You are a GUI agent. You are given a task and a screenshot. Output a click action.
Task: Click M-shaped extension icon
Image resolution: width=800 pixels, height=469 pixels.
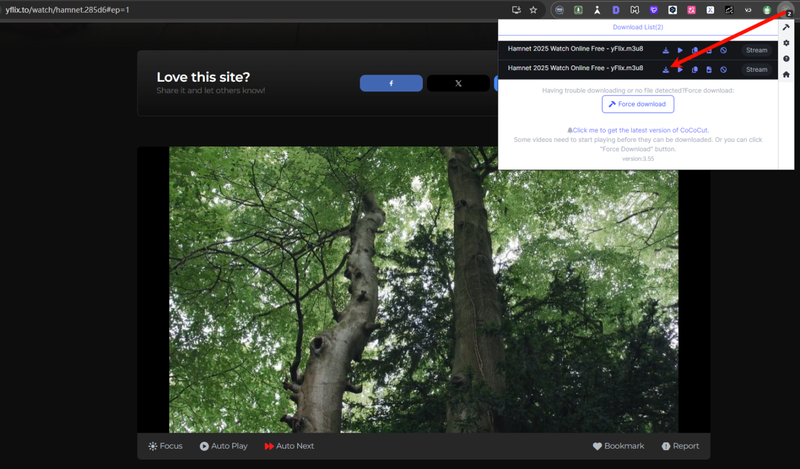[635, 10]
